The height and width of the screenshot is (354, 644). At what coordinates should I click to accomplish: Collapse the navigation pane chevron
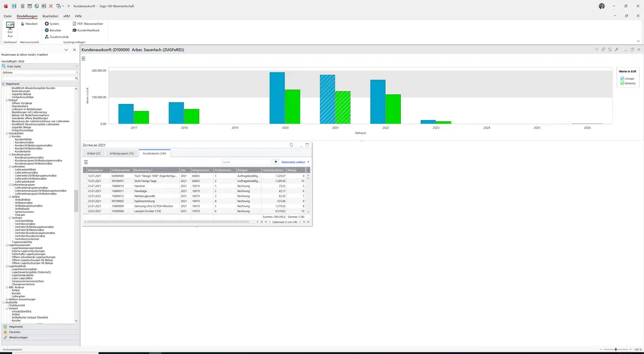coord(67,50)
